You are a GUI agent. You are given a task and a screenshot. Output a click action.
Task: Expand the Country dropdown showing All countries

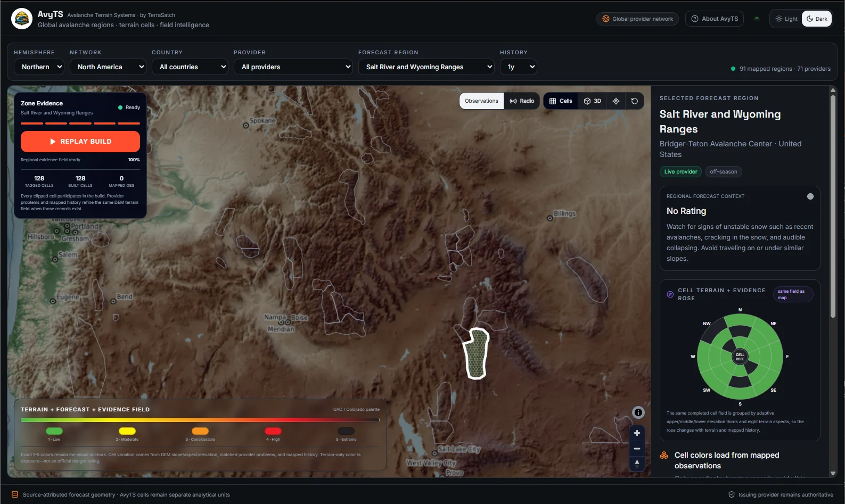tap(190, 67)
